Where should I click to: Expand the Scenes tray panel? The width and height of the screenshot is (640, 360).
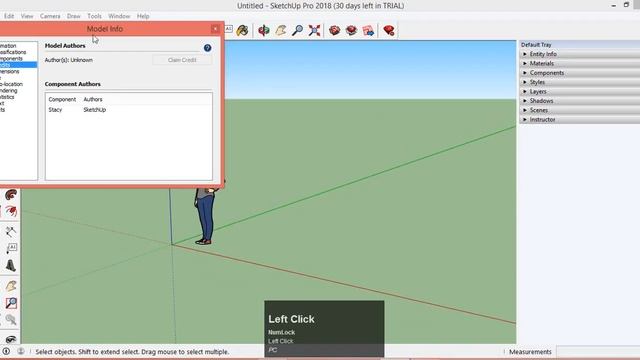[579, 110]
